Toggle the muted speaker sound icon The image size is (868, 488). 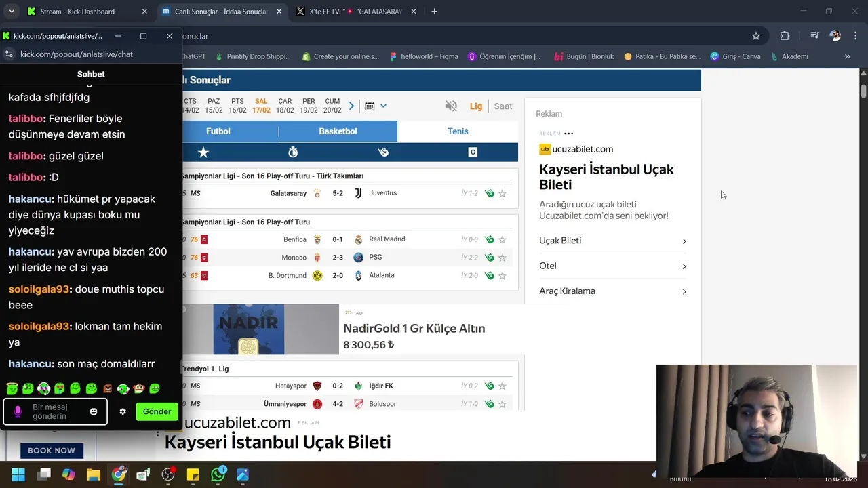tap(451, 106)
